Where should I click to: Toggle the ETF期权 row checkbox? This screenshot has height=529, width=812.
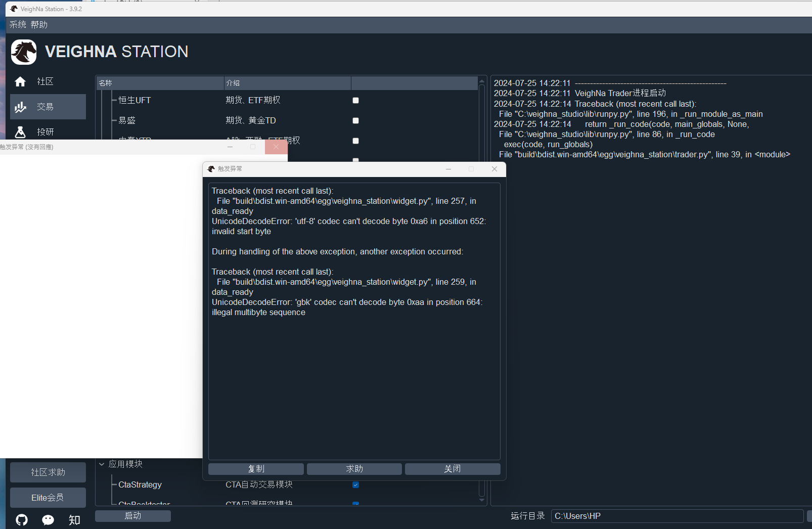click(x=355, y=141)
